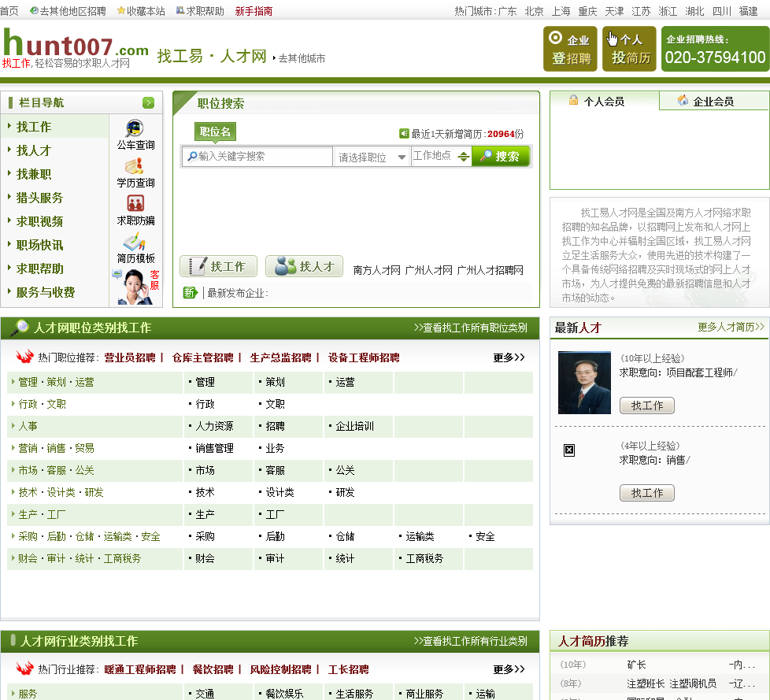Click the green 搜索 search button
The height and width of the screenshot is (700, 770).
tap(501, 156)
